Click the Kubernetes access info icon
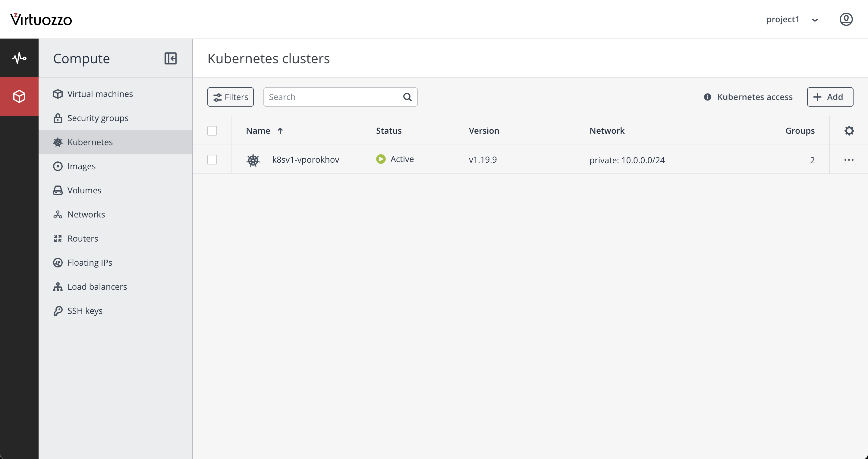868x459 pixels. click(707, 97)
